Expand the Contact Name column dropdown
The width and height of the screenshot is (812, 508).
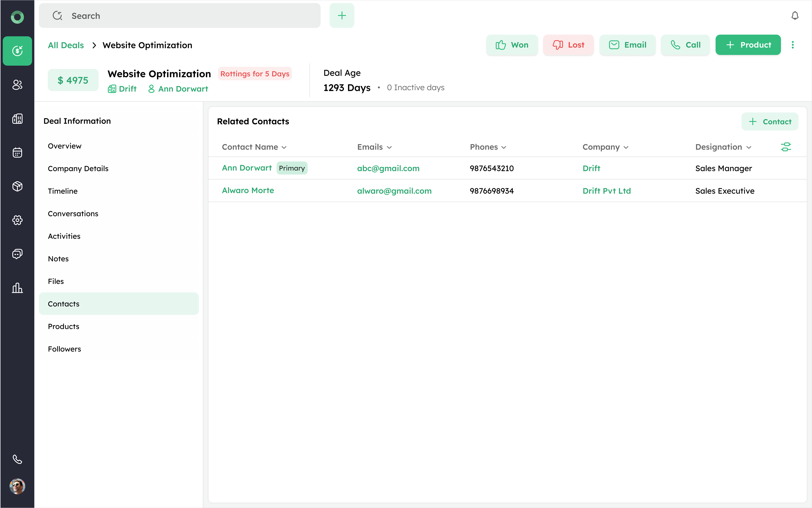pyautogui.click(x=284, y=148)
